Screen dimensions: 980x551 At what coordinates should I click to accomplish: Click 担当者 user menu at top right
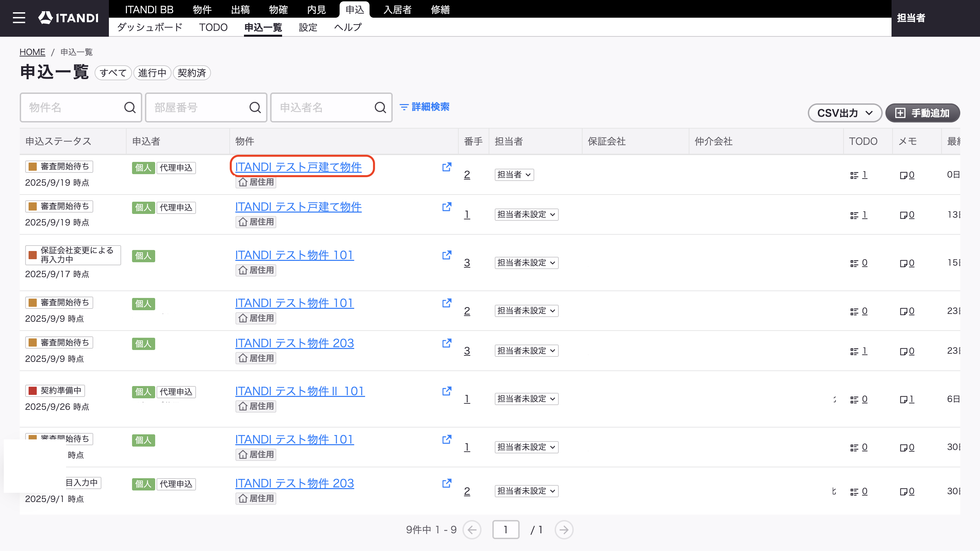point(911,18)
